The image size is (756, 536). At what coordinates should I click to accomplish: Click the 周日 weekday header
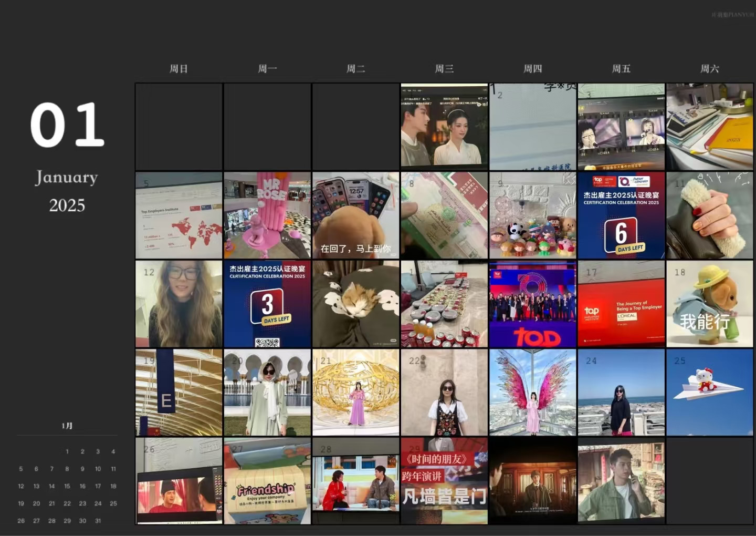tap(178, 69)
